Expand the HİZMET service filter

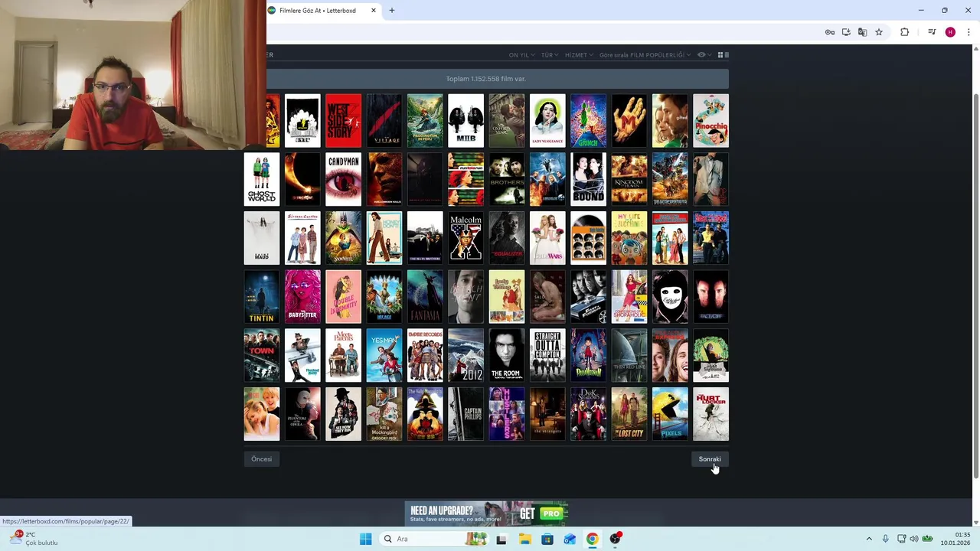pos(579,55)
